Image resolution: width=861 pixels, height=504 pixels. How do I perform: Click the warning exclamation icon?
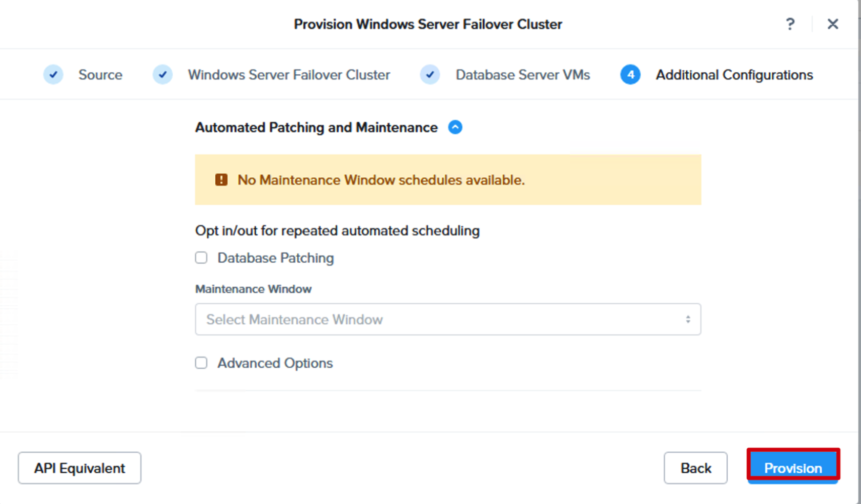click(x=221, y=180)
